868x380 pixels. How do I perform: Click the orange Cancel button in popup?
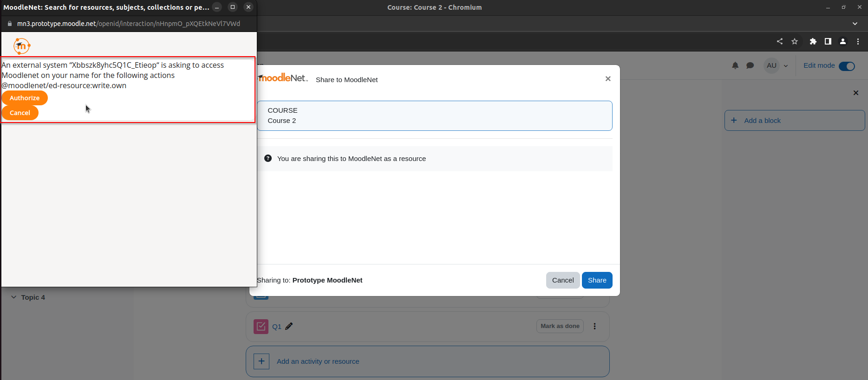(20, 113)
